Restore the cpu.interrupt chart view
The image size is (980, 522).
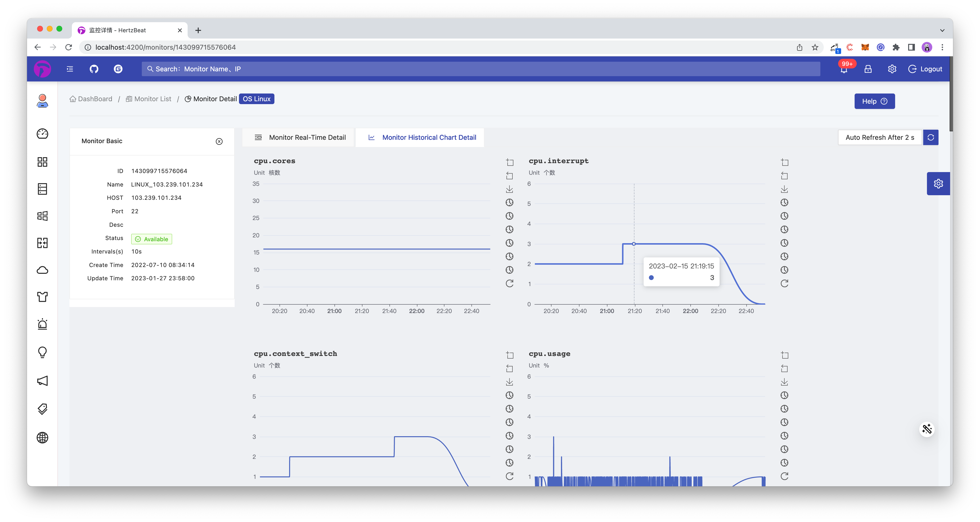(784, 283)
